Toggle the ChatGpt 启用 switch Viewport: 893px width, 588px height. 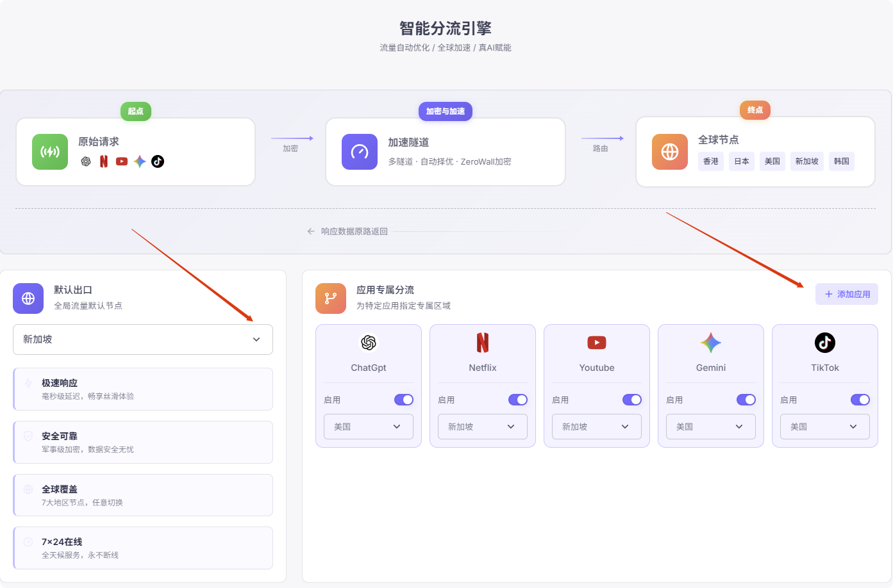(404, 400)
